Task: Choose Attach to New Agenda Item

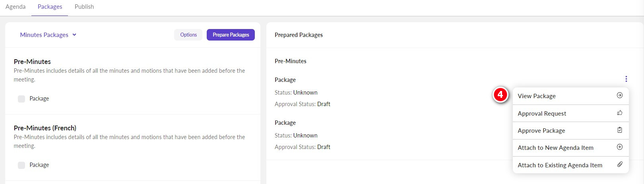Action: point(555,148)
